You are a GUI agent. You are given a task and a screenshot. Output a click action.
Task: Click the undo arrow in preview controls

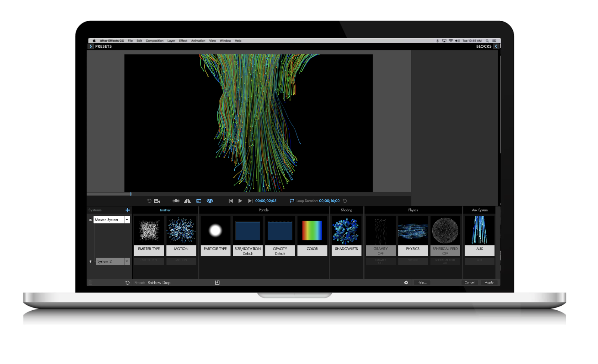[149, 201]
